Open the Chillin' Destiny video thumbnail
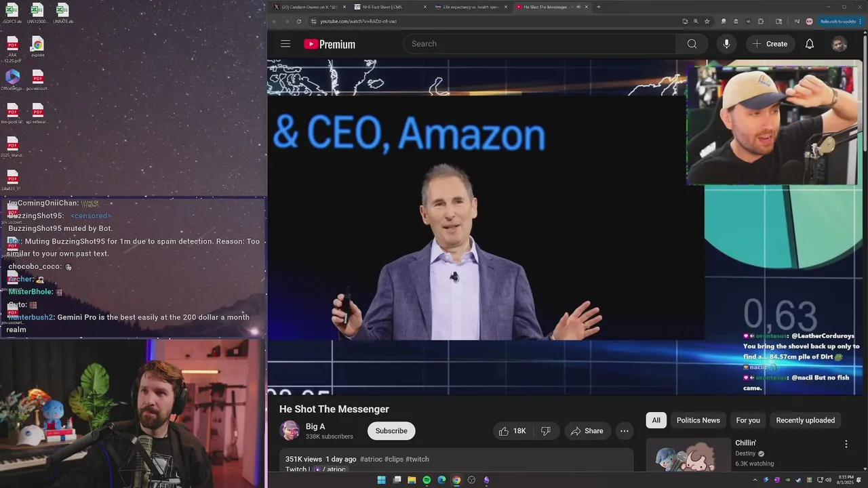The width and height of the screenshot is (868, 488). point(688,455)
